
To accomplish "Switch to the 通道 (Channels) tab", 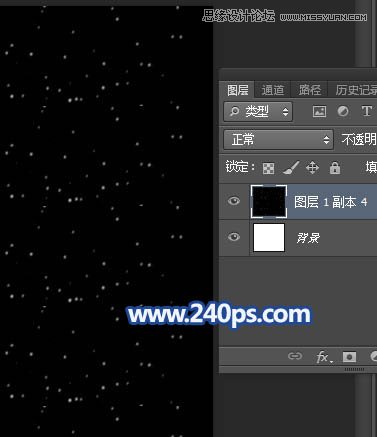I will 272,90.
